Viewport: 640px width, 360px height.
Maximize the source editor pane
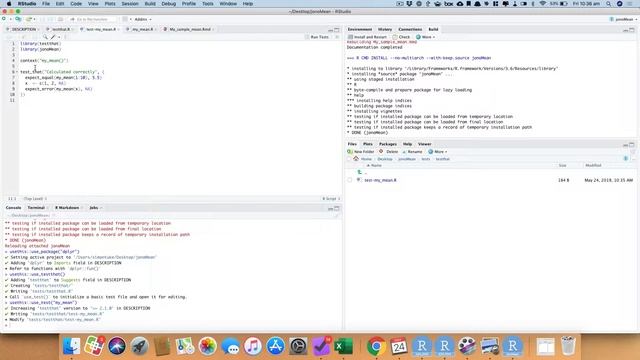[x=337, y=29]
